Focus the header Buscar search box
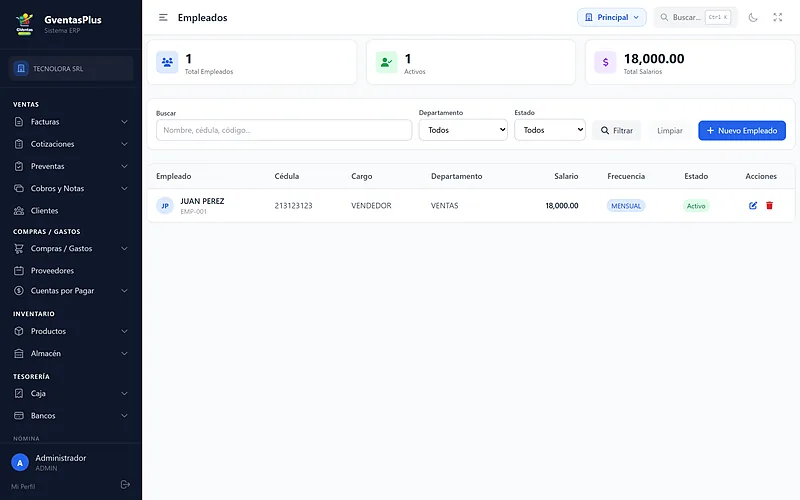Image resolution: width=800 pixels, height=500 pixels. [696, 17]
